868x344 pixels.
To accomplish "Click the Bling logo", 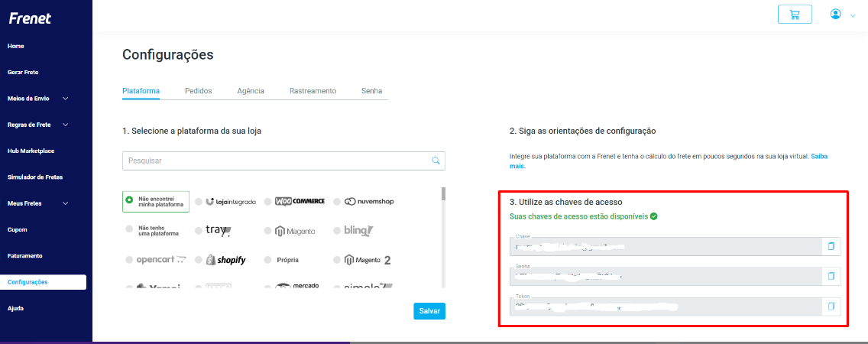I will 358,230.
